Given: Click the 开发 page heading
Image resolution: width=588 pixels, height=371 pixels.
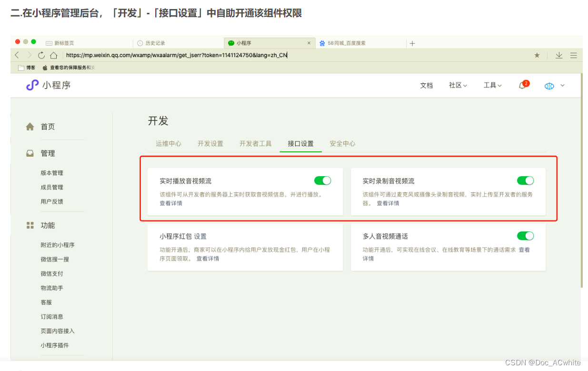Looking at the screenshot, I should point(158,121).
